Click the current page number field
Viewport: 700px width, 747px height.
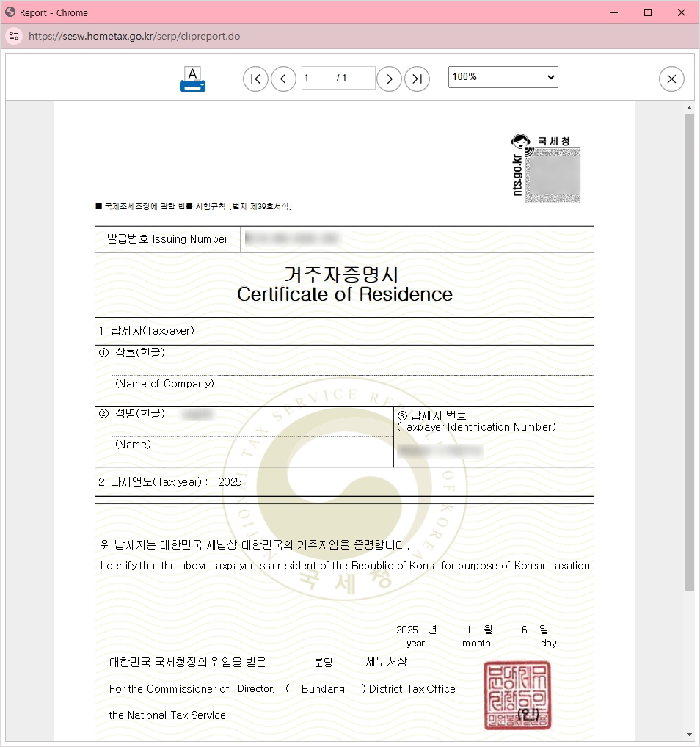point(318,78)
